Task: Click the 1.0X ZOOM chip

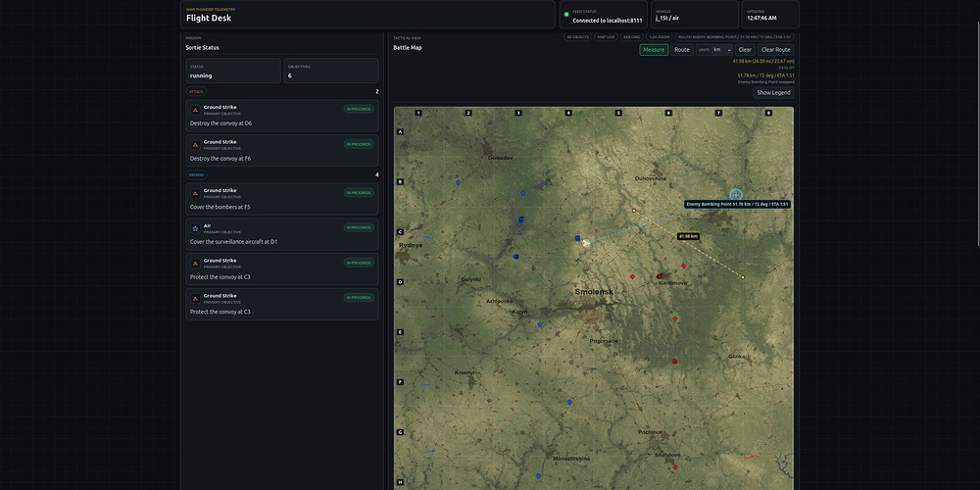Action: tap(660, 37)
